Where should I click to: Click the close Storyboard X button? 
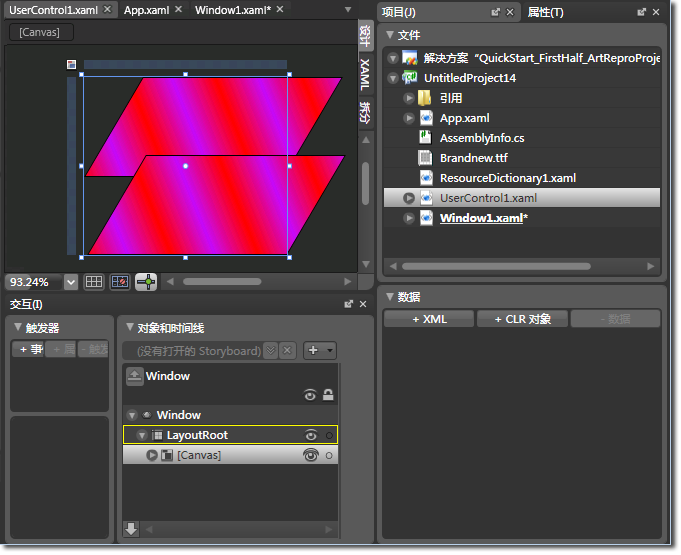(287, 351)
